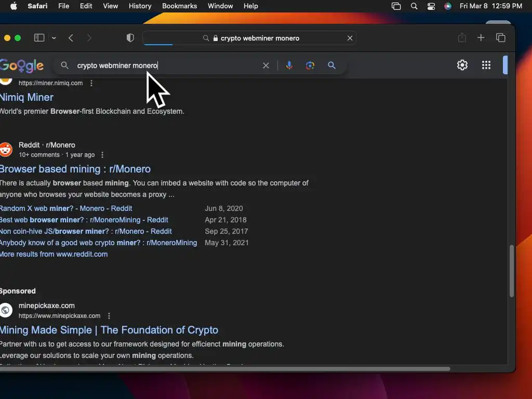
Task: Toggle the Safari sidebar button
Action: pyautogui.click(x=39, y=37)
